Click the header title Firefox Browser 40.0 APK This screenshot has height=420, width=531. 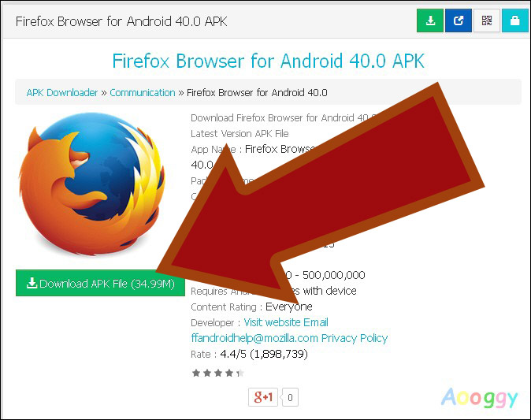[121, 21]
